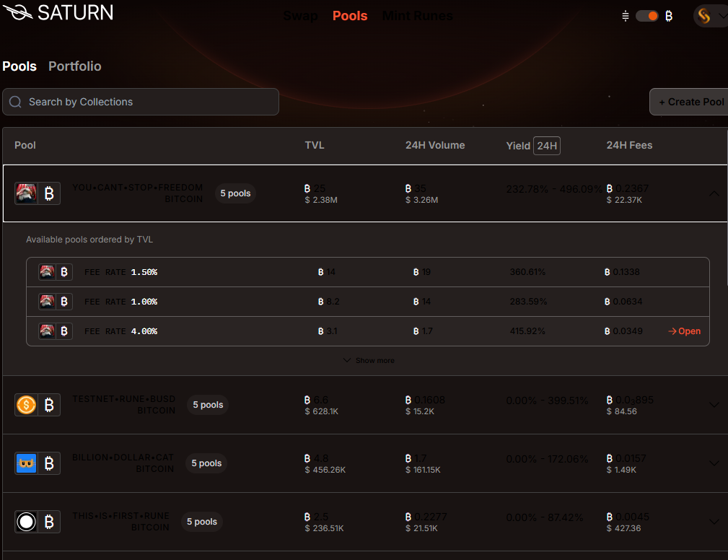Sort by TVL column header

315,145
